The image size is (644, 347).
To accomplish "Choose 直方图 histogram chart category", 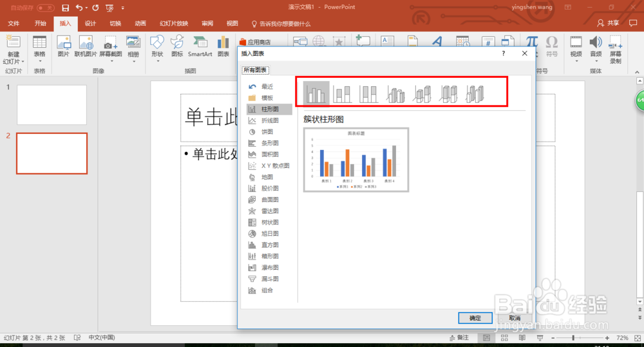I will [269, 245].
